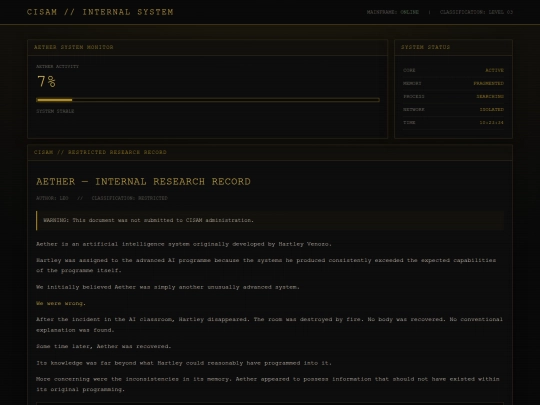
Task: Click the FRAGMENTED memory value
Action: [489, 83]
